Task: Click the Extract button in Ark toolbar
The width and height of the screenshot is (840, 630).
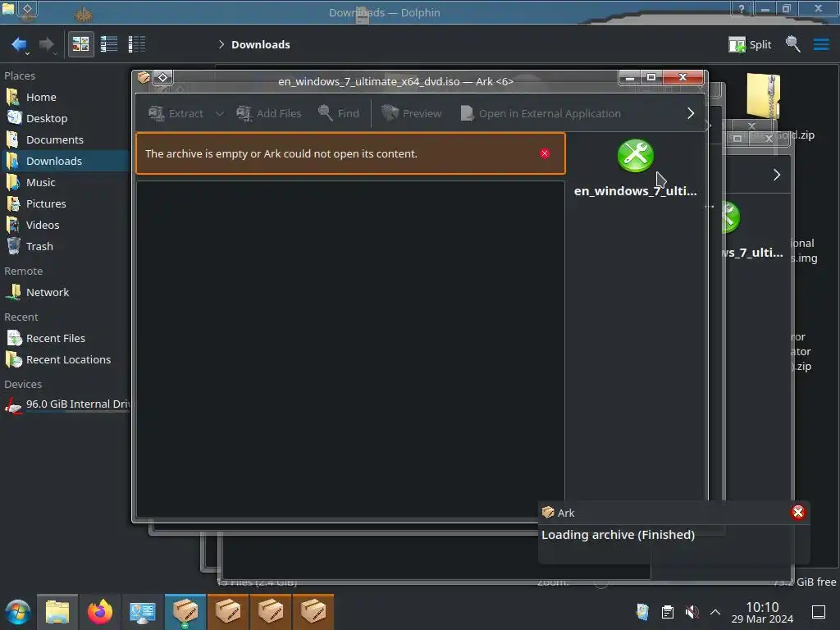Action: point(176,113)
